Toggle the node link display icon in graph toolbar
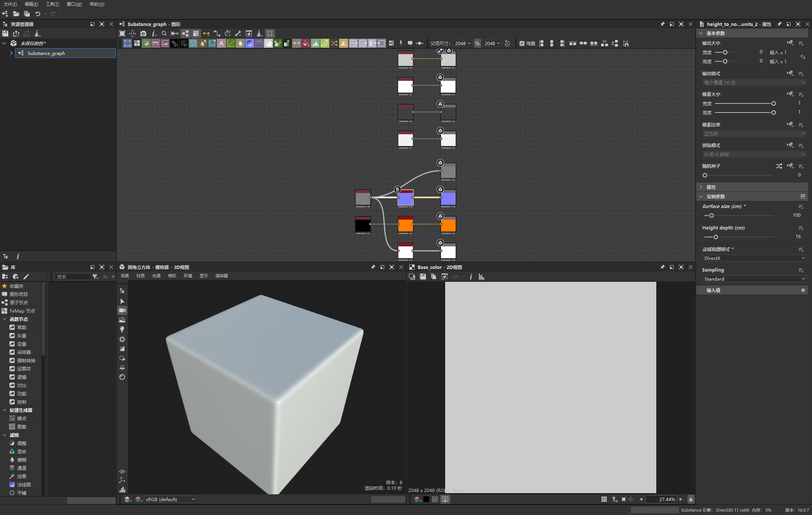Screen dimensions: 812x515 tap(185, 33)
